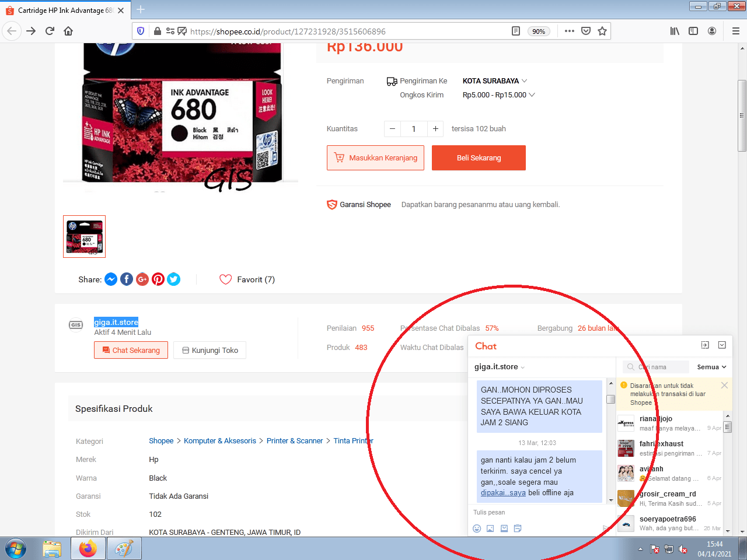This screenshot has width=747, height=560.
Task: Collapse the Shopee Chat window
Action: click(x=722, y=345)
